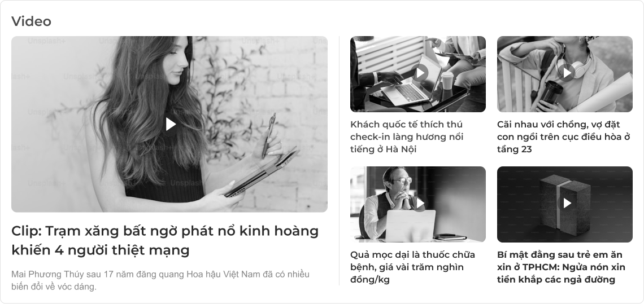Open article 'Bí mật đằng sau trẻ em ăn xin'
The image size is (644, 304).
coord(561,267)
